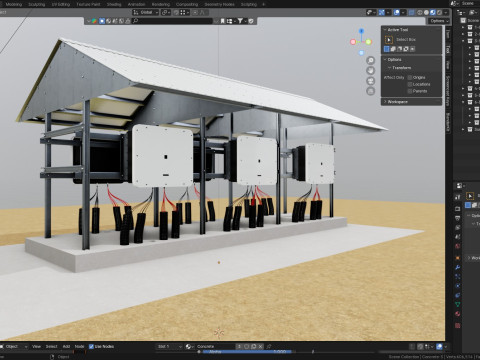Click the asset browser search field
This screenshot has height=360, width=480.
[172, 21]
